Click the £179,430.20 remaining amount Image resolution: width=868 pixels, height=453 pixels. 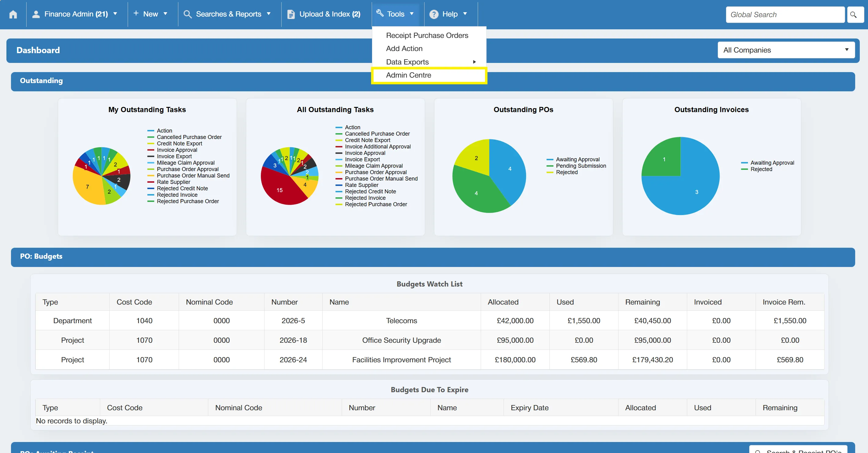pos(652,360)
